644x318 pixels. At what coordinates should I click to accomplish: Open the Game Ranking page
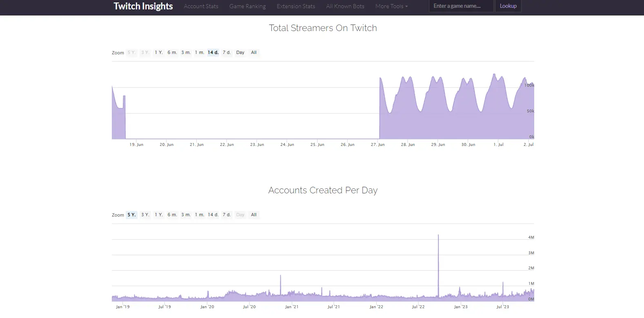point(248,6)
